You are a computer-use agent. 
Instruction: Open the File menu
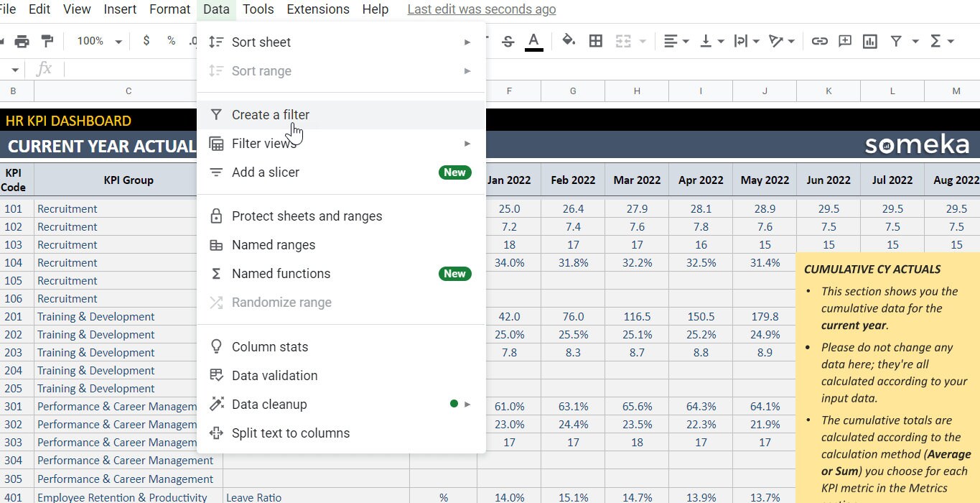pyautogui.click(x=7, y=9)
